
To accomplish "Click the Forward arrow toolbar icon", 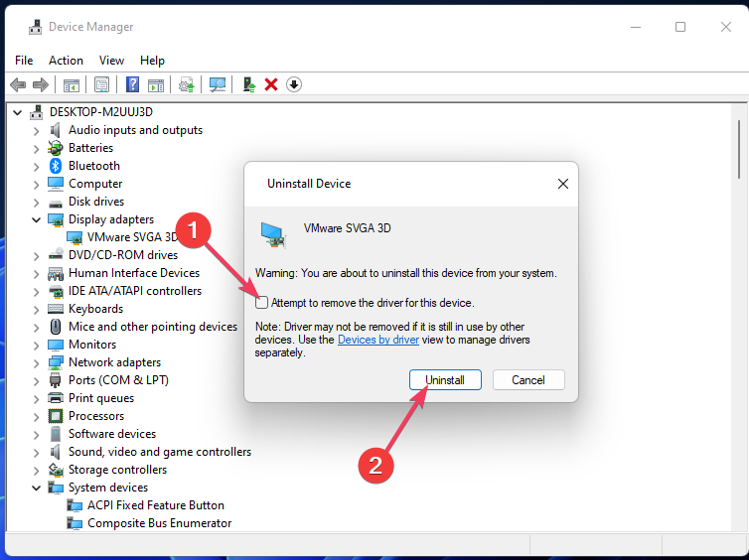I will 41,85.
